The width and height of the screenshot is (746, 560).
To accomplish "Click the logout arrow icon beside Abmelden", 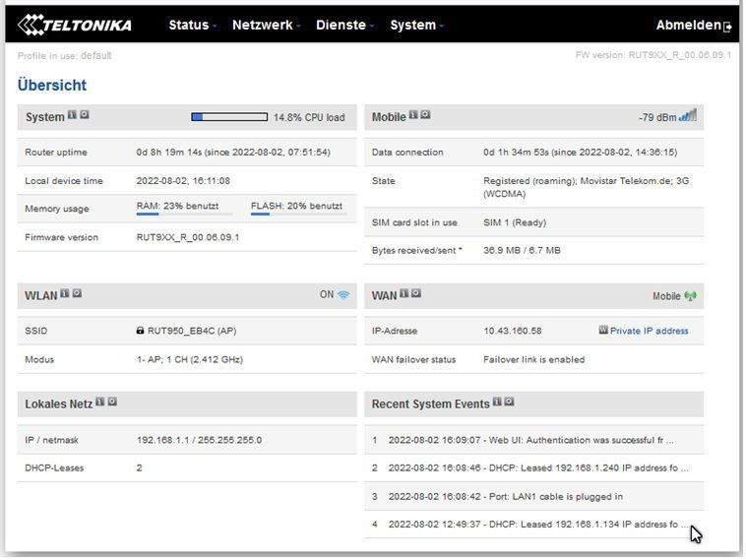I will 727,28.
